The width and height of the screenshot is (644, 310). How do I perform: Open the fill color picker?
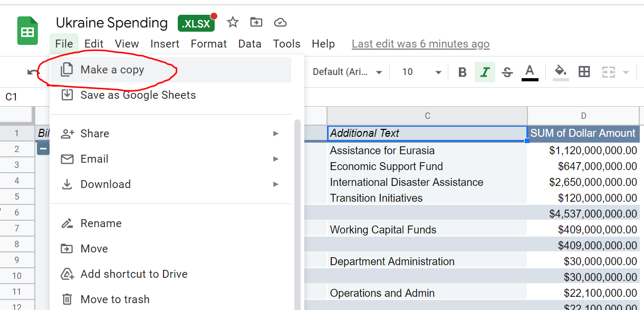coord(561,72)
